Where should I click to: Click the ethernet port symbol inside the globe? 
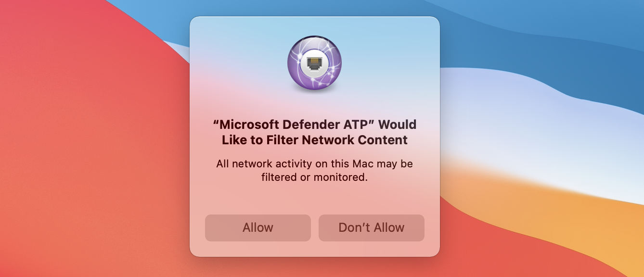[x=315, y=63]
